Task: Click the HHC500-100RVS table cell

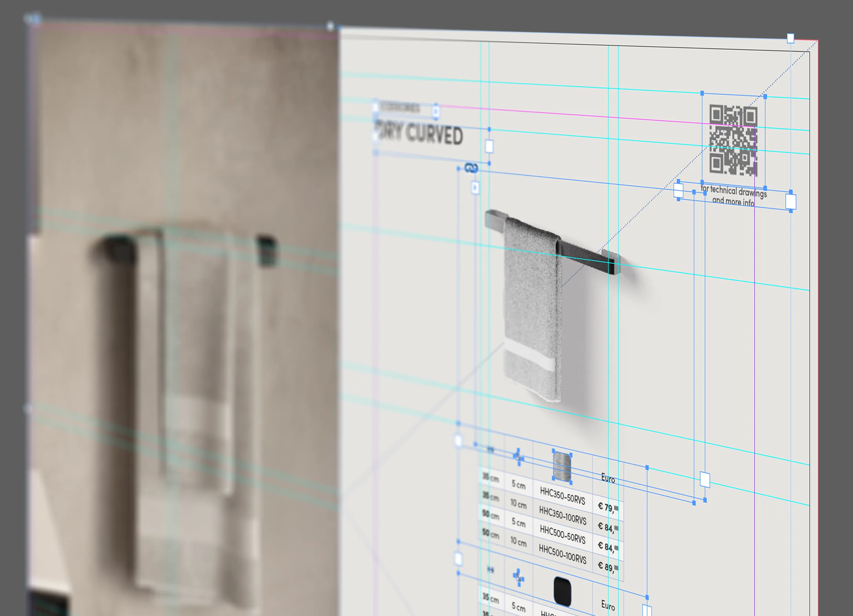Action: 562,554
